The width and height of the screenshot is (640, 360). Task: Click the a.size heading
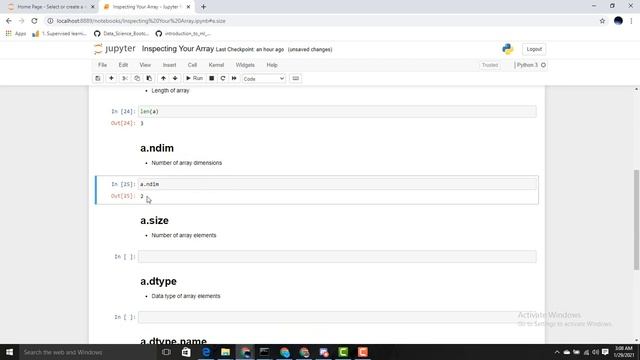point(154,220)
